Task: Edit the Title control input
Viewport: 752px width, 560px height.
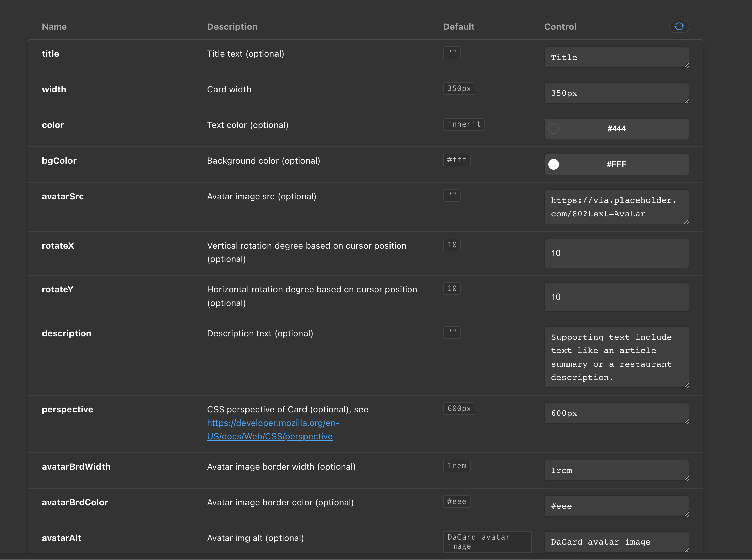Action: click(x=616, y=57)
